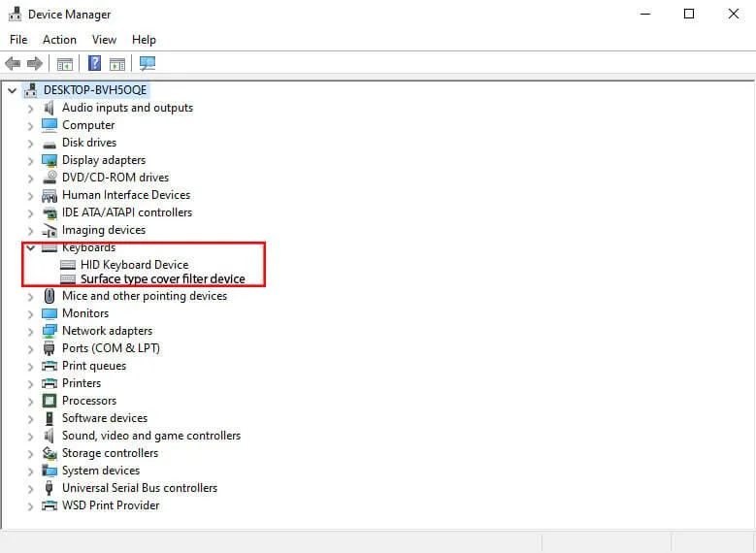This screenshot has width=756, height=553.
Task: Click the Storage controllers icon
Action: 49,453
